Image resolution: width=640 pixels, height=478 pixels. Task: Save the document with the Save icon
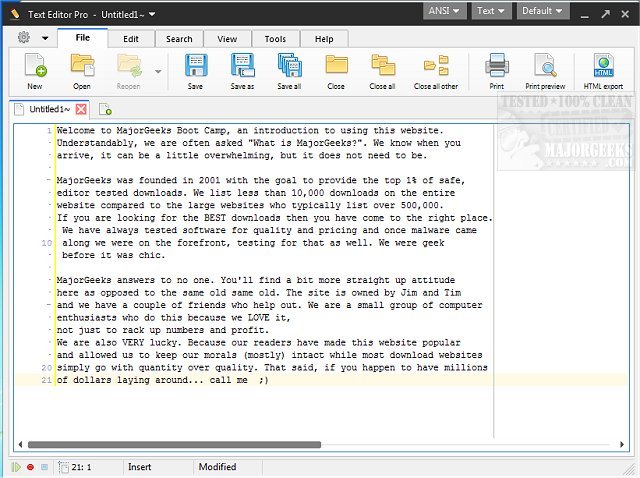point(195,71)
